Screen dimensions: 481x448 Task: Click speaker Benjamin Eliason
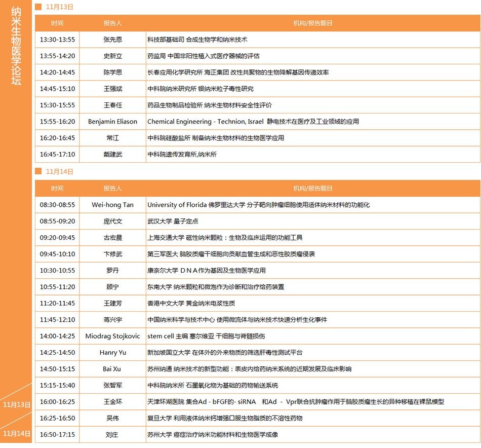(112, 122)
